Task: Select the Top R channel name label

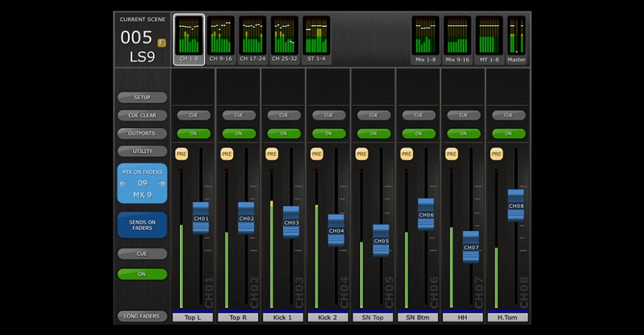Action: (238, 318)
